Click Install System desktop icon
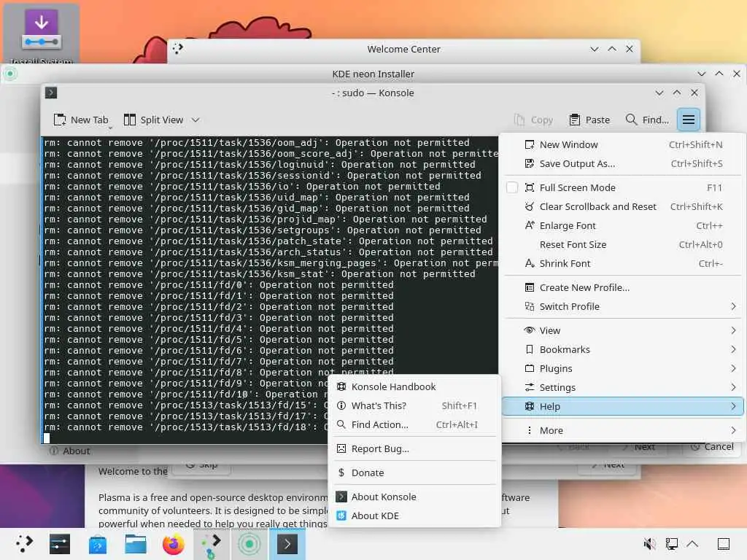Viewport: 747px width, 560px height. click(41, 34)
